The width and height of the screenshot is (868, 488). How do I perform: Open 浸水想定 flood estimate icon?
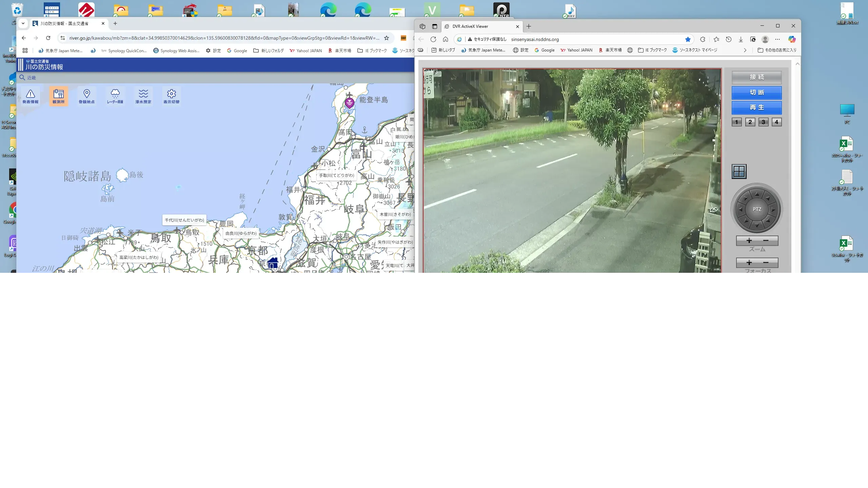point(143,96)
